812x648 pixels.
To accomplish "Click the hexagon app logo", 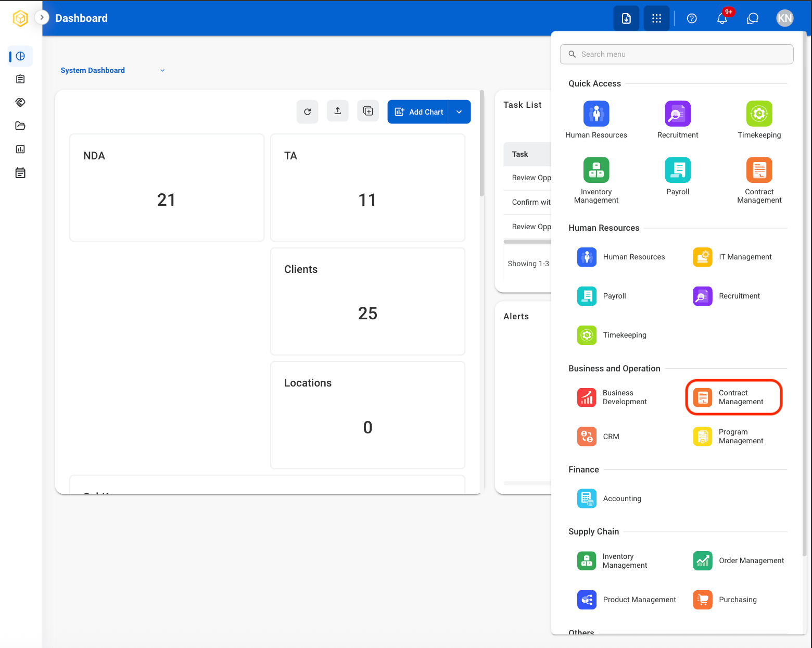I will [20, 18].
